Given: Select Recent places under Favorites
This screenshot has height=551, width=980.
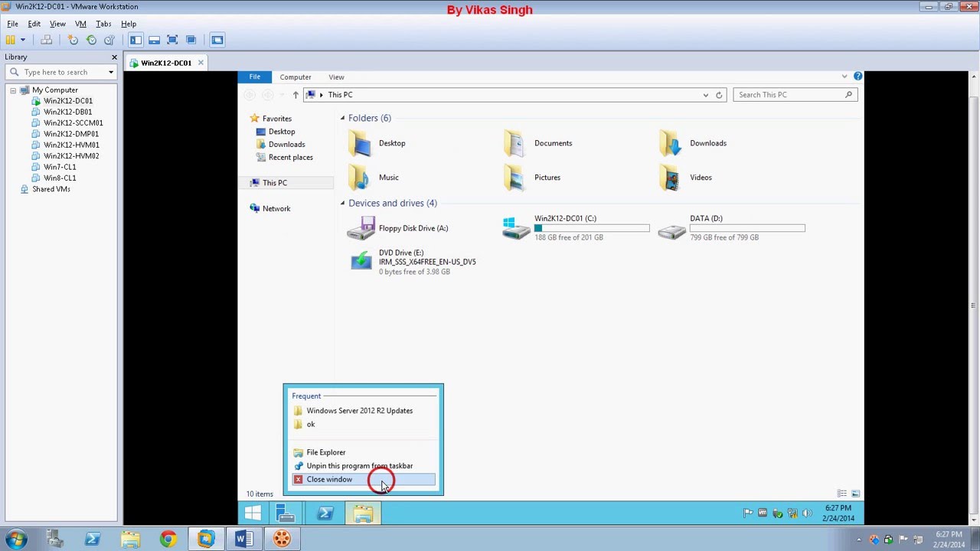Looking at the screenshot, I should (x=283, y=158).
